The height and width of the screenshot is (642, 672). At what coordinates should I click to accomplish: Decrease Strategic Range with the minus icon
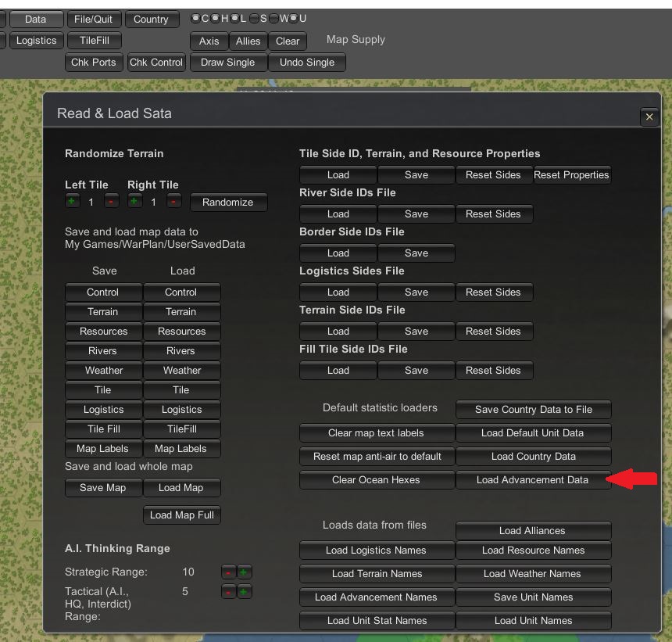[x=228, y=572]
